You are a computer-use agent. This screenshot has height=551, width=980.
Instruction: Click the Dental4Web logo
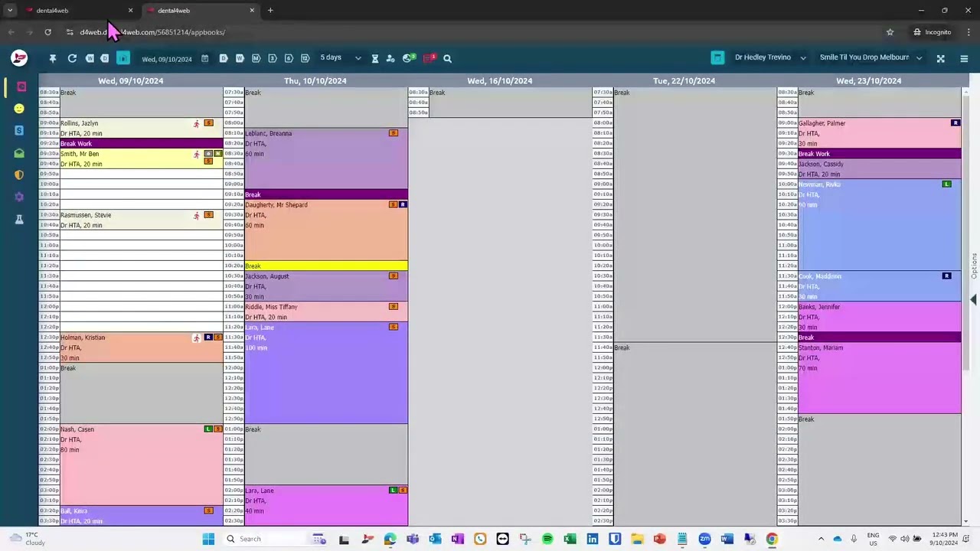[19, 58]
